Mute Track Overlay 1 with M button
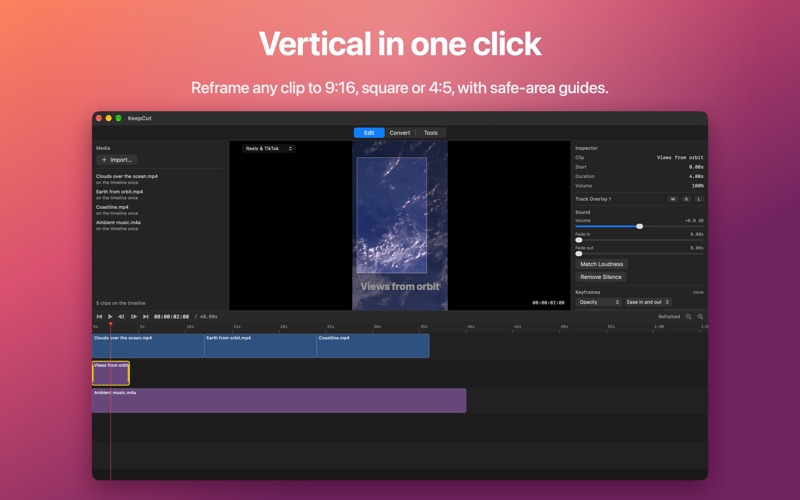800x500 pixels. 673,199
